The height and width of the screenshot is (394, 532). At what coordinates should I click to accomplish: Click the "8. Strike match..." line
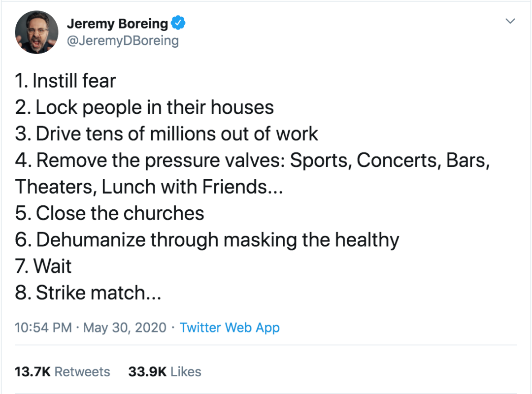[88, 293]
